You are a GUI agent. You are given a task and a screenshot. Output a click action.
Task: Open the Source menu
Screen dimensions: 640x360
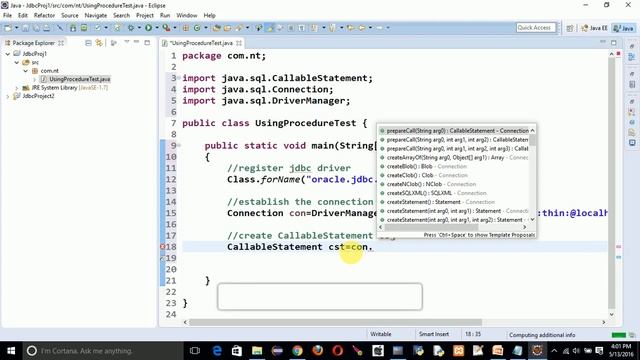tap(70, 16)
